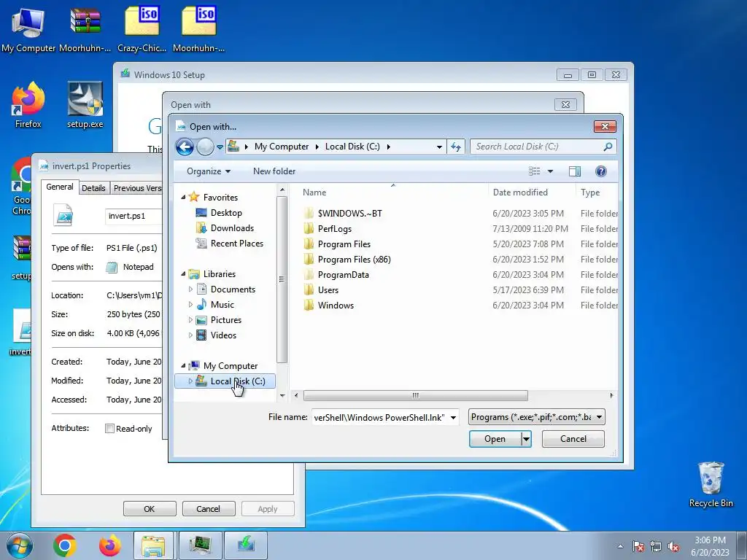Open the Organize dropdown menu

[208, 171]
